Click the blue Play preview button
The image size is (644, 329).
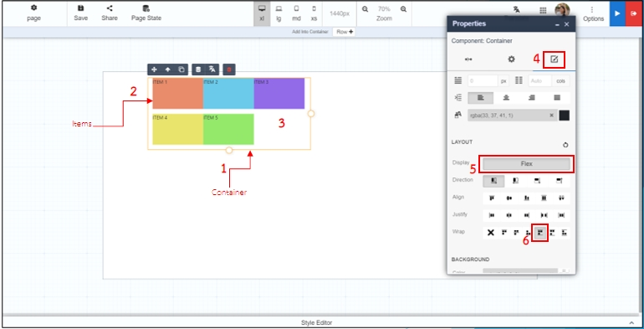coord(617,13)
